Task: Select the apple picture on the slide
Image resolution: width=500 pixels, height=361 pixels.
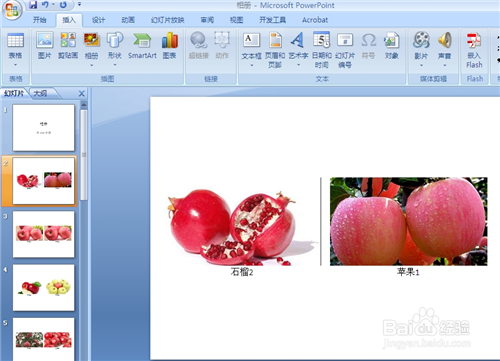Action: 409,221
